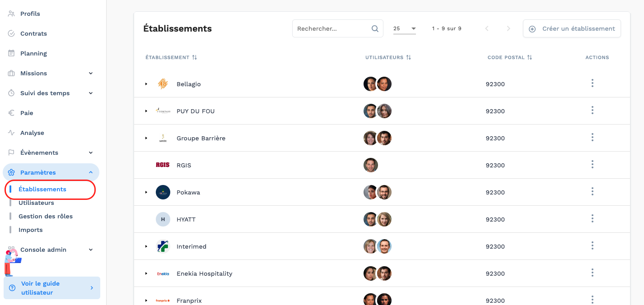Click the search magnifier icon
Screen dimensions: 644x305
click(x=375, y=28)
